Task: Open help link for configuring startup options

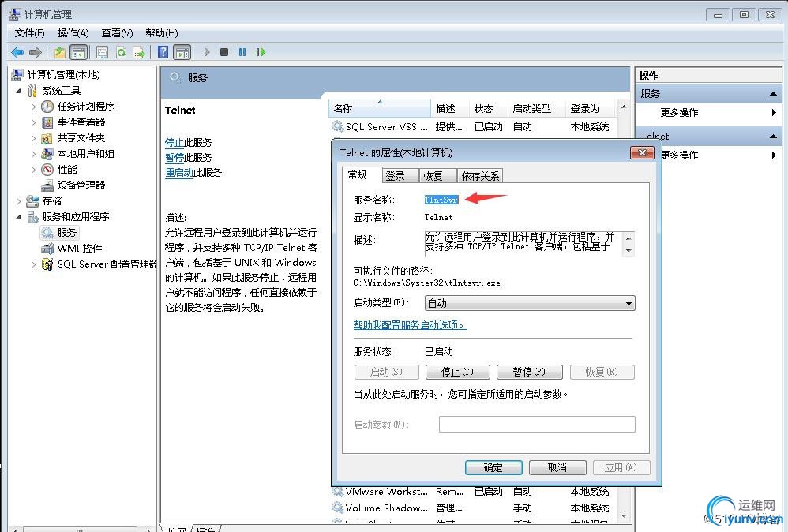Action: coord(410,325)
